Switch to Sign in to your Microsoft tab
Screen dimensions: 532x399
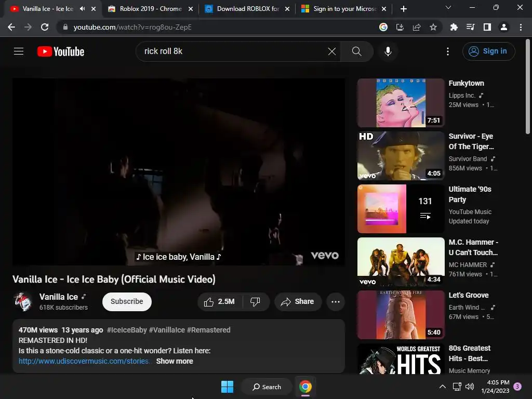(344, 9)
